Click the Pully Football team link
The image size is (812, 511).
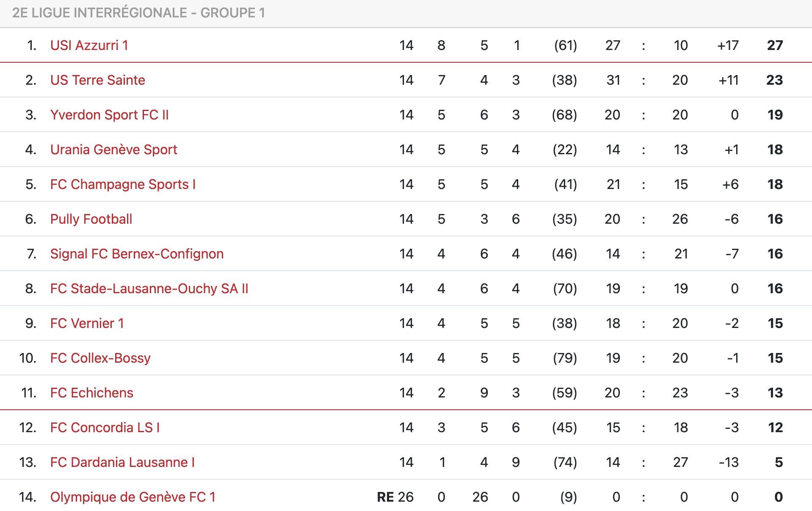[x=91, y=219]
